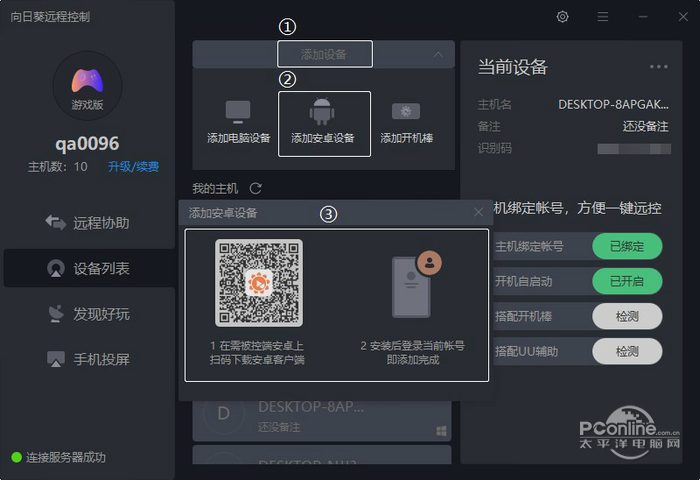The width and height of the screenshot is (700, 480).
Task: Click 检测 for 搭配开机棒
Action: (x=627, y=316)
